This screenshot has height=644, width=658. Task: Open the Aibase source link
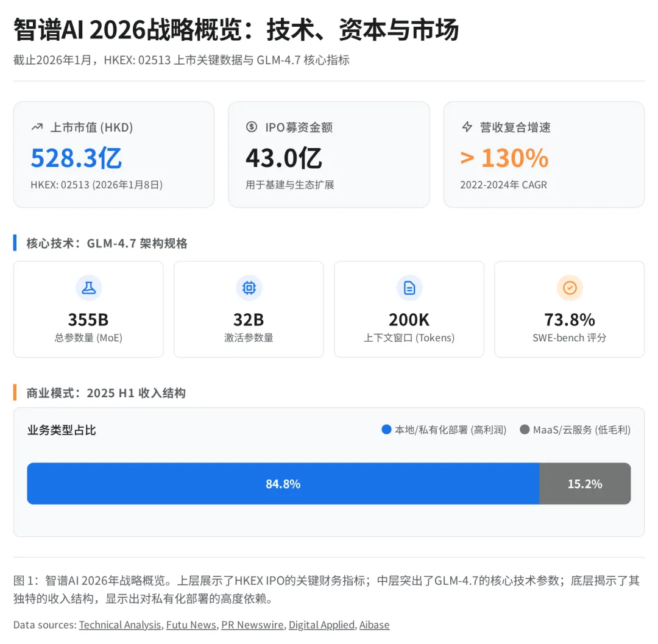click(x=374, y=625)
